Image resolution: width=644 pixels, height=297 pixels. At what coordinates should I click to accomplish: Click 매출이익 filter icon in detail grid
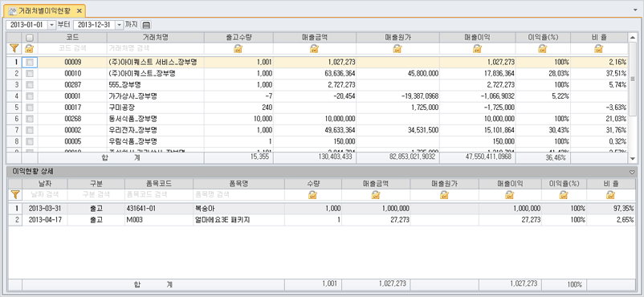[510, 195]
